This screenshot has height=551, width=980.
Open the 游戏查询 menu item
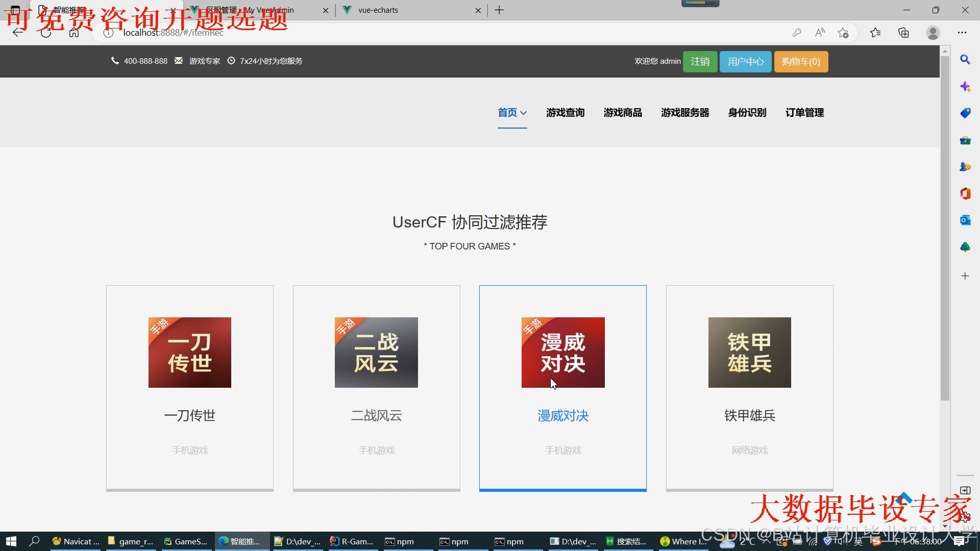pyautogui.click(x=565, y=113)
